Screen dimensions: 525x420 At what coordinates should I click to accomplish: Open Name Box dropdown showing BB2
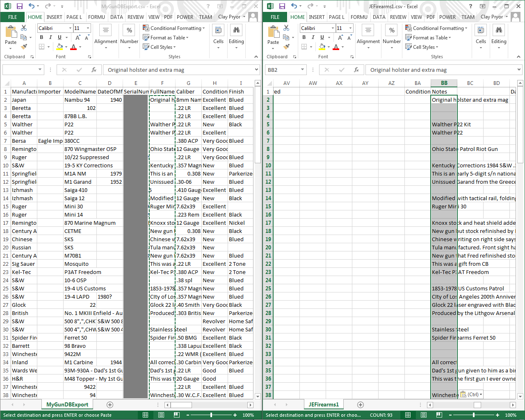coord(302,70)
